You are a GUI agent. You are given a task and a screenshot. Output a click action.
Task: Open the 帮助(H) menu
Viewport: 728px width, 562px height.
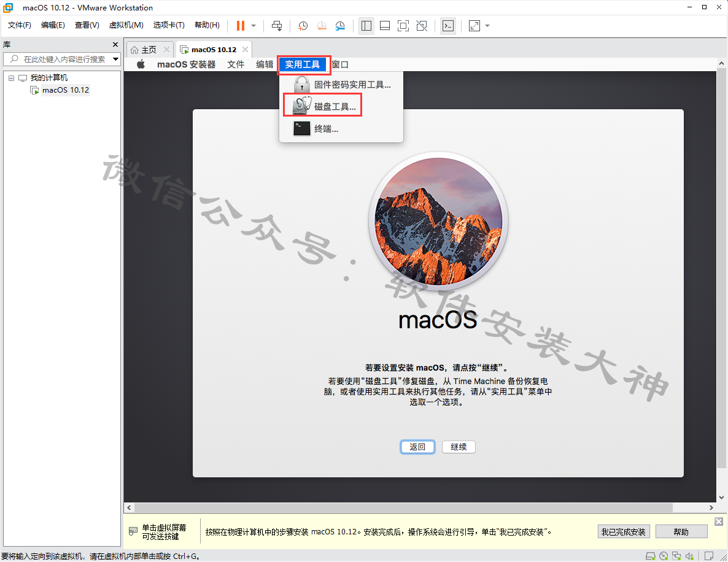tap(207, 25)
